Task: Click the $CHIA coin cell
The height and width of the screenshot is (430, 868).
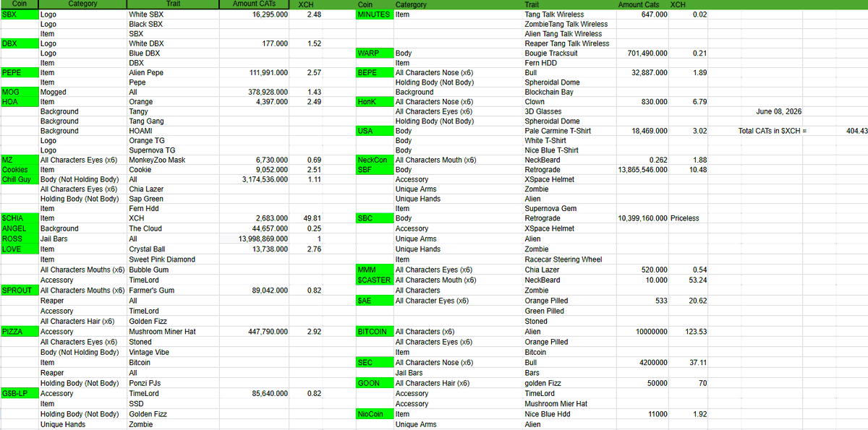Action: (20, 218)
